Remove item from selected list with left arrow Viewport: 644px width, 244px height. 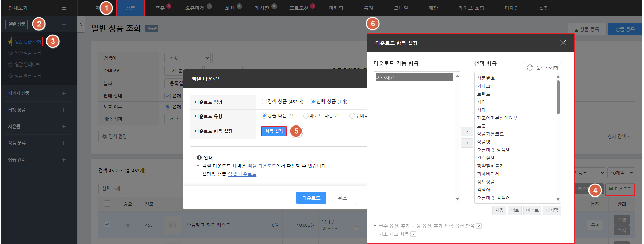pyautogui.click(x=467, y=143)
